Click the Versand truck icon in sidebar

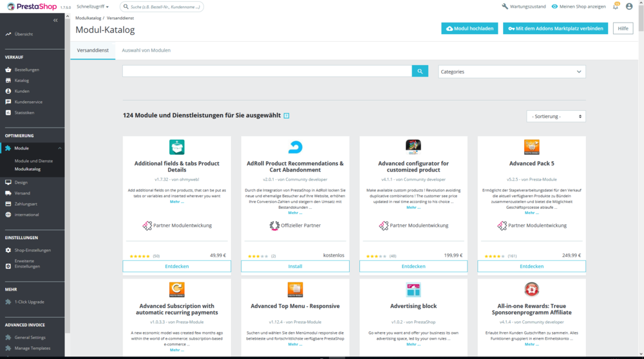click(x=8, y=193)
